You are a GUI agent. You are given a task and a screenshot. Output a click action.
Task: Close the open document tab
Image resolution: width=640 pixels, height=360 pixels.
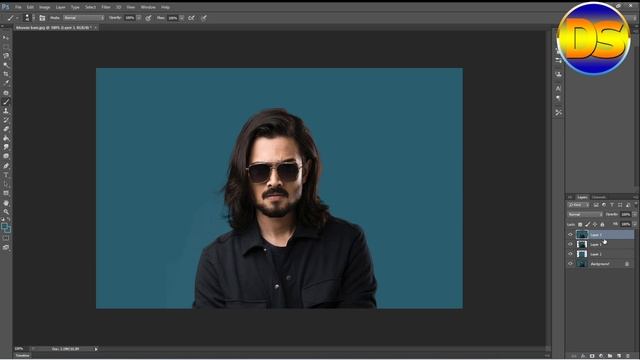click(x=95, y=28)
